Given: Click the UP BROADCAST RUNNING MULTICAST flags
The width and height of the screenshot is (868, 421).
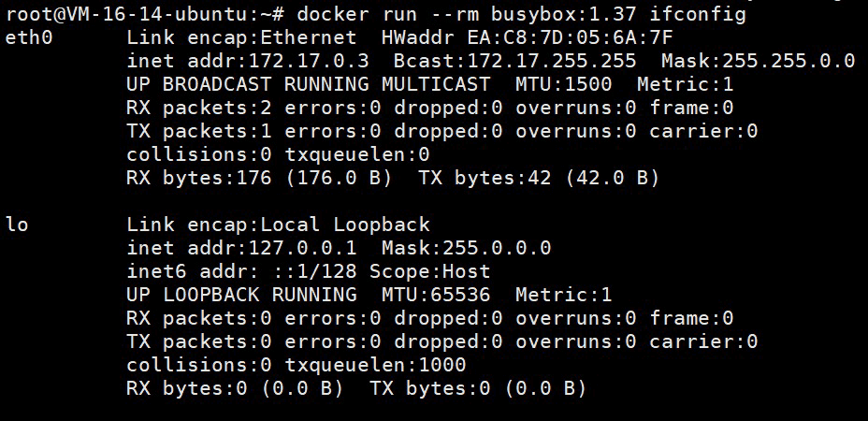Looking at the screenshot, I should (308, 85).
